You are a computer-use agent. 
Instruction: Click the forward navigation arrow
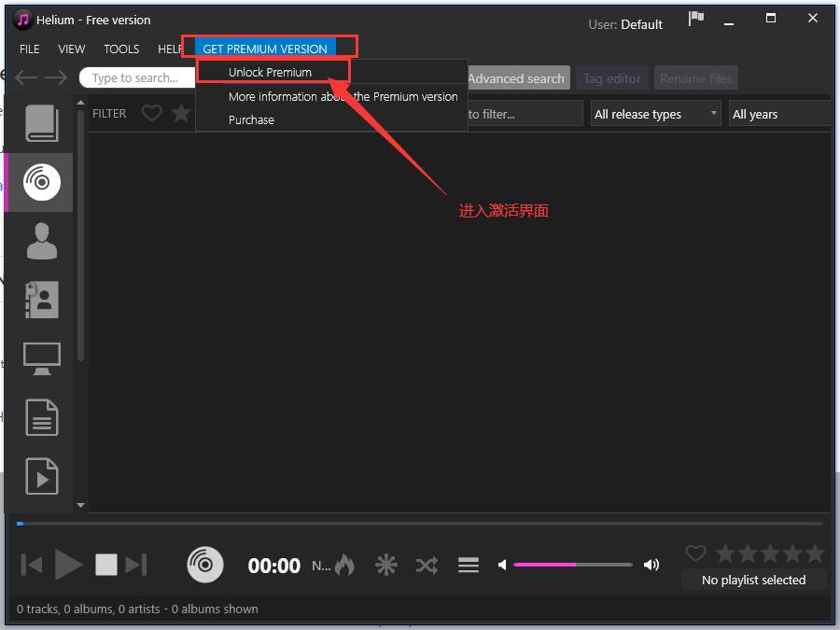point(56,77)
